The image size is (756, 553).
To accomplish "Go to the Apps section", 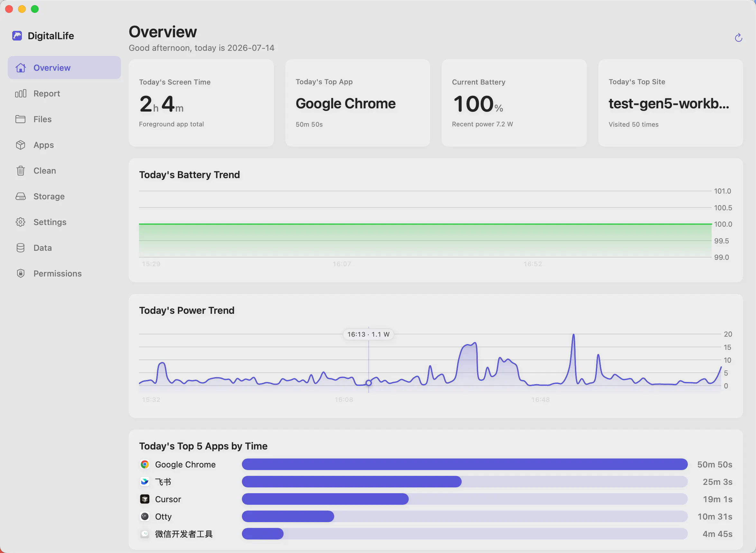I will 43,145.
